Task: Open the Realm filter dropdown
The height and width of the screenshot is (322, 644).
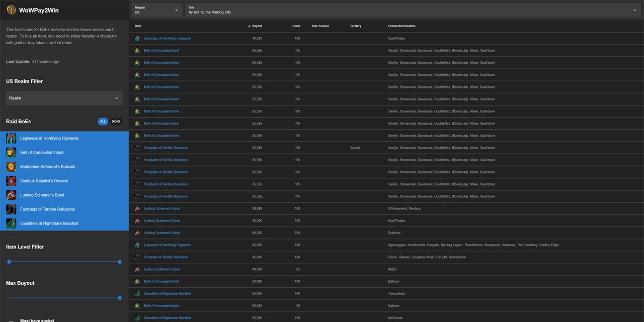Action: [64, 98]
